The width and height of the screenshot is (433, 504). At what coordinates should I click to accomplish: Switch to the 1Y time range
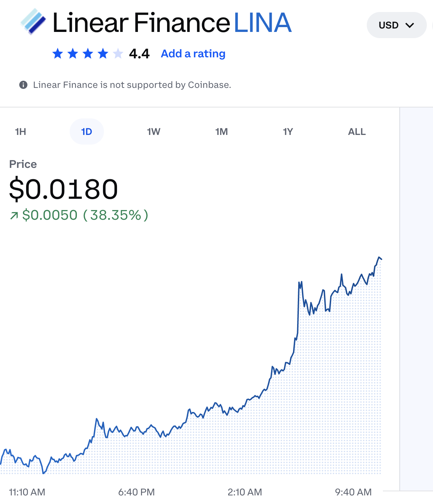coord(288,132)
